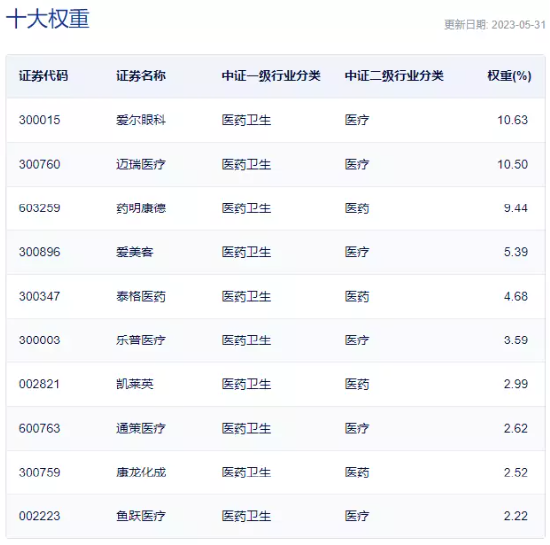This screenshot has height=545, width=550.
Task: Click the update date 2023-05-31
Action: pyautogui.click(x=518, y=25)
